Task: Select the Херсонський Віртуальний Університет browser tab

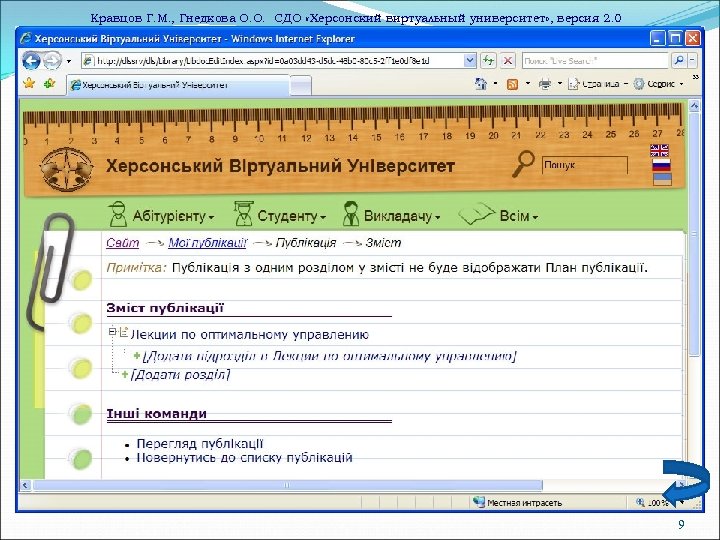Action: [x=179, y=85]
